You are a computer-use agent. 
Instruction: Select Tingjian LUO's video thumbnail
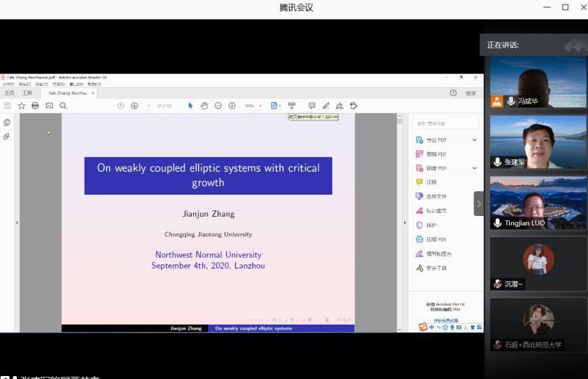click(538, 203)
